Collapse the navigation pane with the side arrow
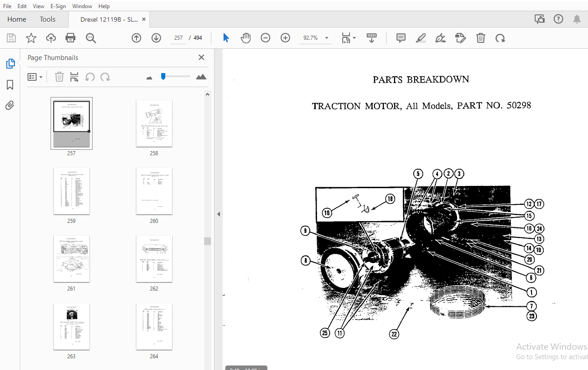 [219, 214]
